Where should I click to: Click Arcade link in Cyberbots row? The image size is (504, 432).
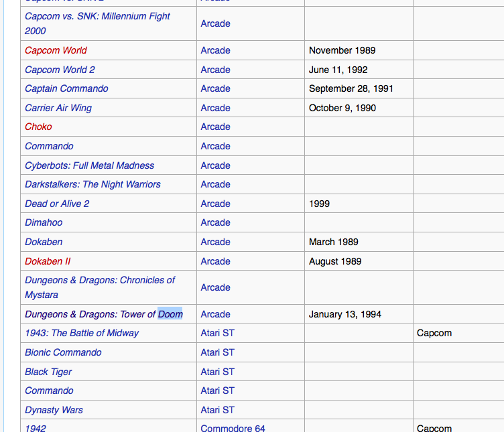point(215,165)
